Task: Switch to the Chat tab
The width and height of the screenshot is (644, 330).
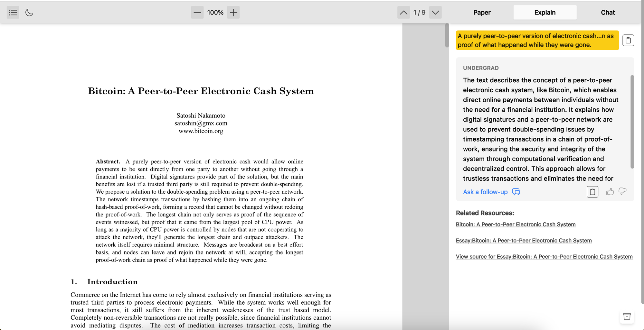Action: point(608,13)
